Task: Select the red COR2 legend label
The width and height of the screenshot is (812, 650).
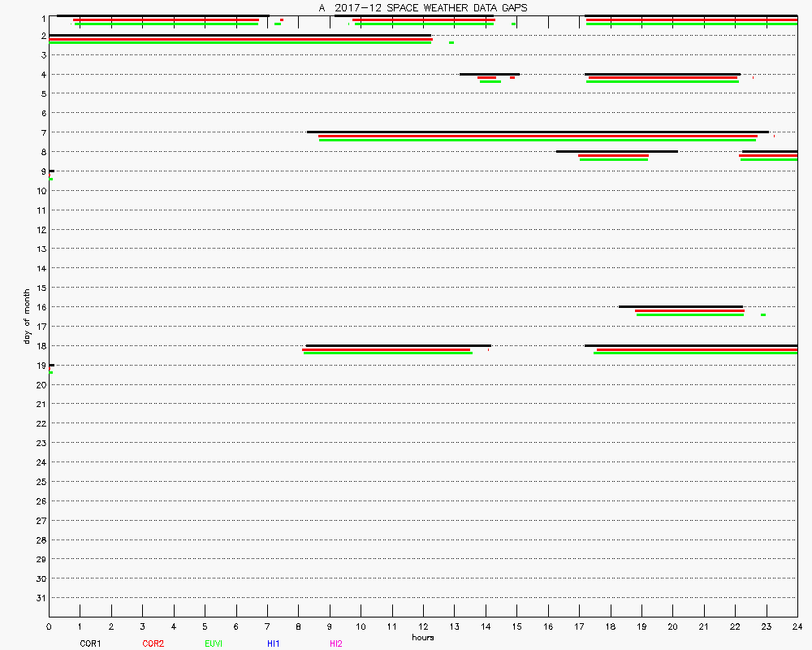Action: pos(153,643)
